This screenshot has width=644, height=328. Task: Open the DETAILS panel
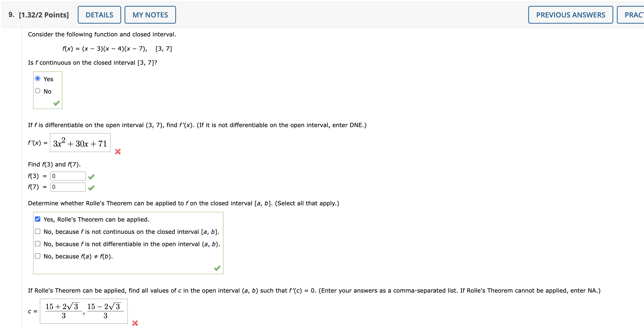point(99,15)
